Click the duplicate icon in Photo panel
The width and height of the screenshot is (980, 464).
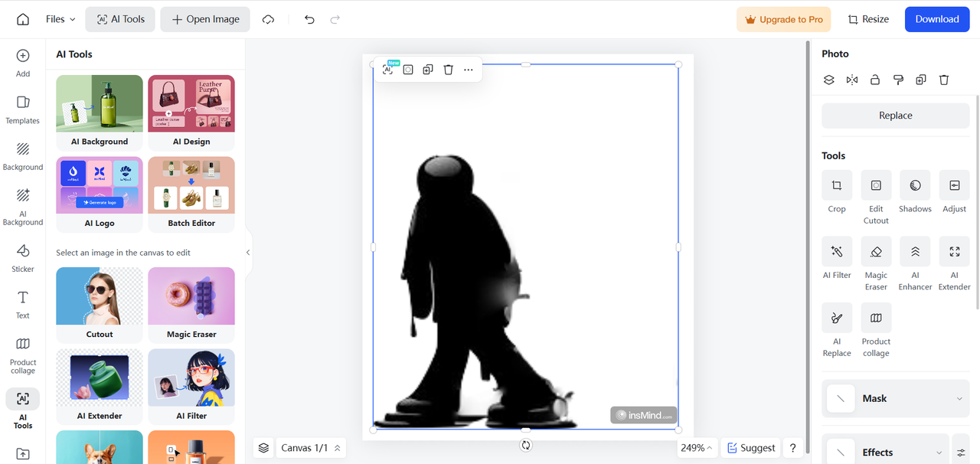(x=921, y=80)
